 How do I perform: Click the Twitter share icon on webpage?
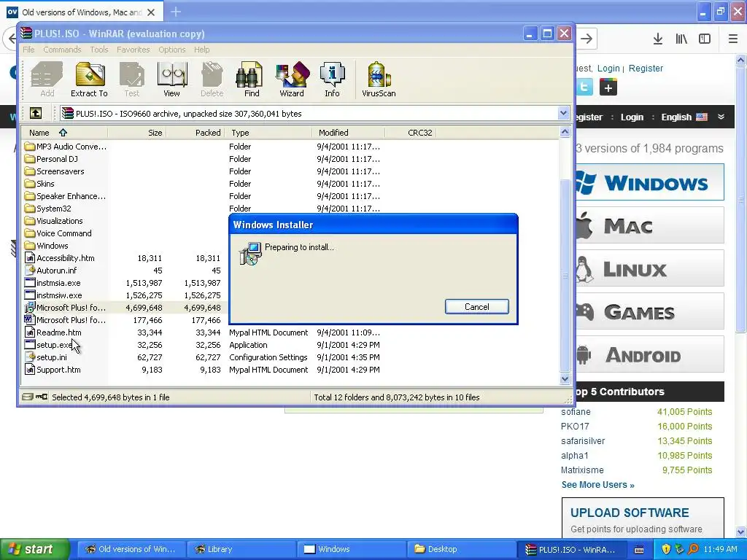pyautogui.click(x=584, y=87)
